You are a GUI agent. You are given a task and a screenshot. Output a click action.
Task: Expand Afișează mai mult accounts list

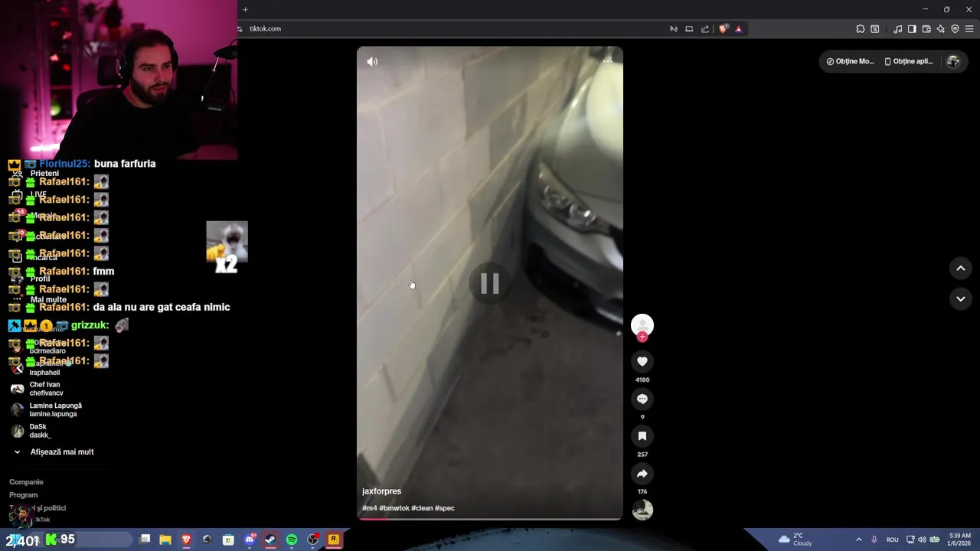tap(54, 452)
